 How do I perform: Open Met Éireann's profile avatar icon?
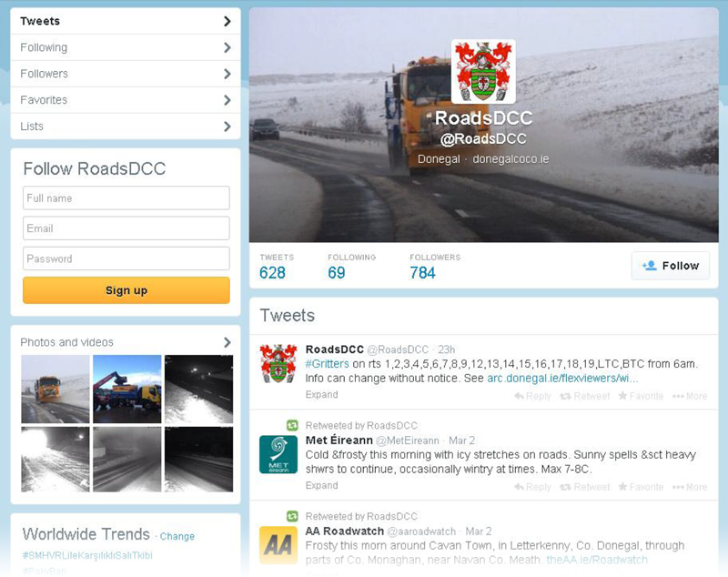[x=278, y=454]
